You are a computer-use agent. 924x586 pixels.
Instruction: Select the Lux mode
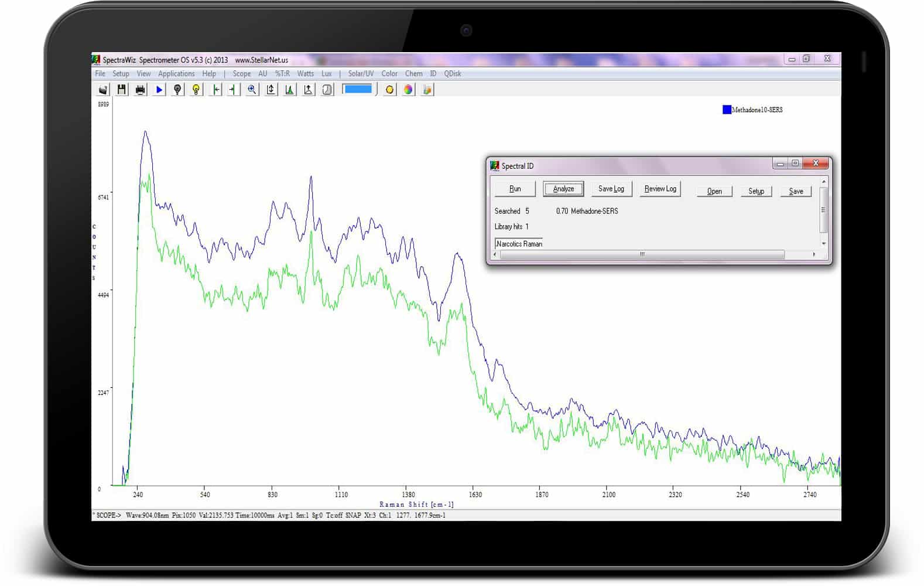pyautogui.click(x=327, y=74)
